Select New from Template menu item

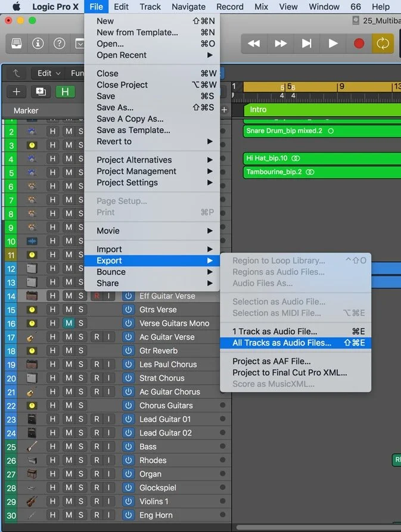click(152, 32)
